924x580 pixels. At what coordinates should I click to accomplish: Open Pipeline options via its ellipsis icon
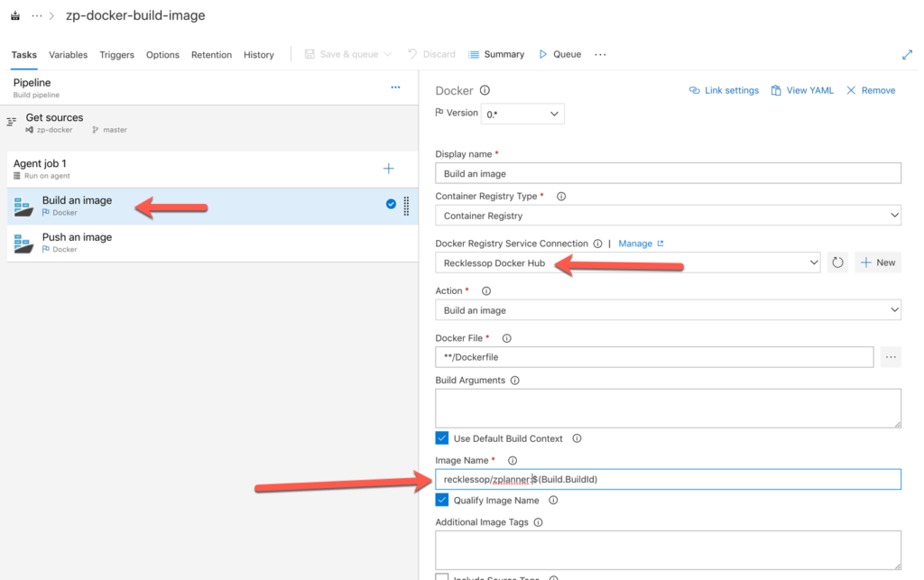(395, 87)
